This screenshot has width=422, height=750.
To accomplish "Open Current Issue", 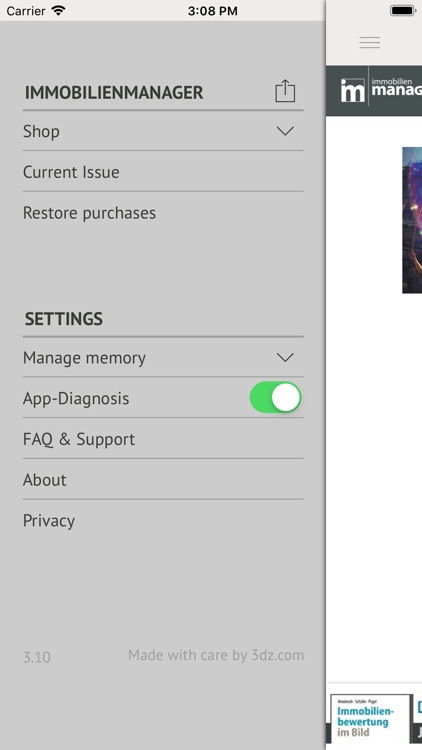I will point(163,172).
